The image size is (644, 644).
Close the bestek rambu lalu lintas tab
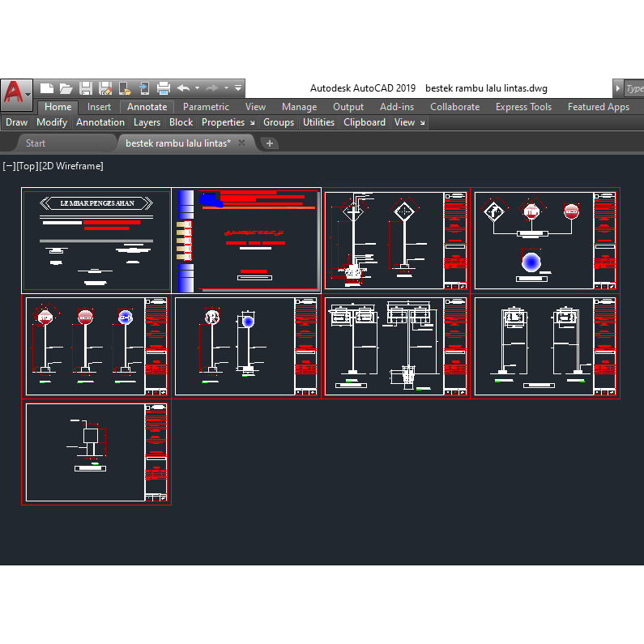pos(242,143)
